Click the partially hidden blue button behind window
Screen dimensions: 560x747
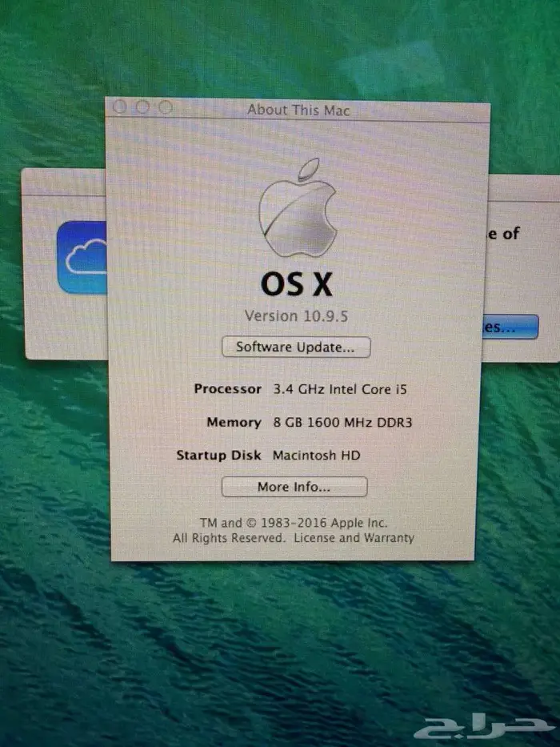510,327
